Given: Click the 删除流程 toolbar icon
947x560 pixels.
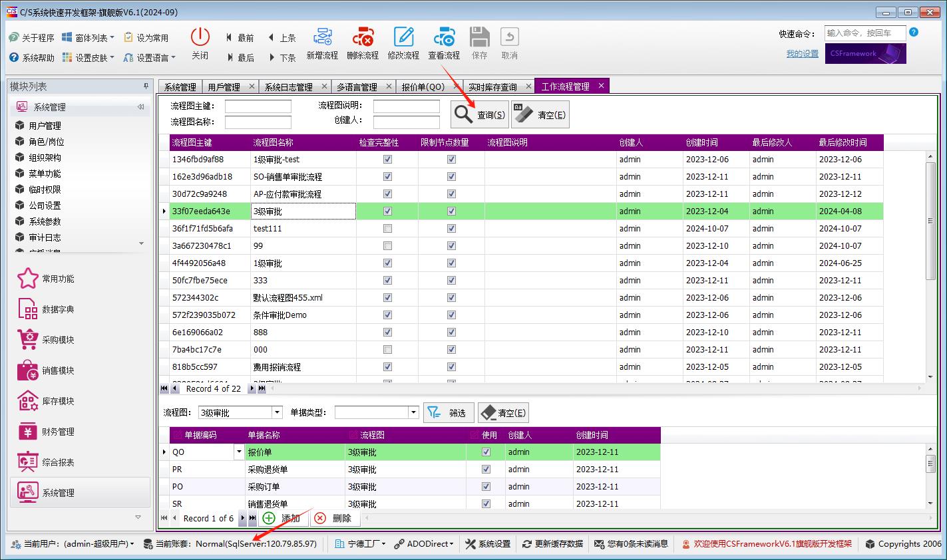Looking at the screenshot, I should [x=363, y=38].
